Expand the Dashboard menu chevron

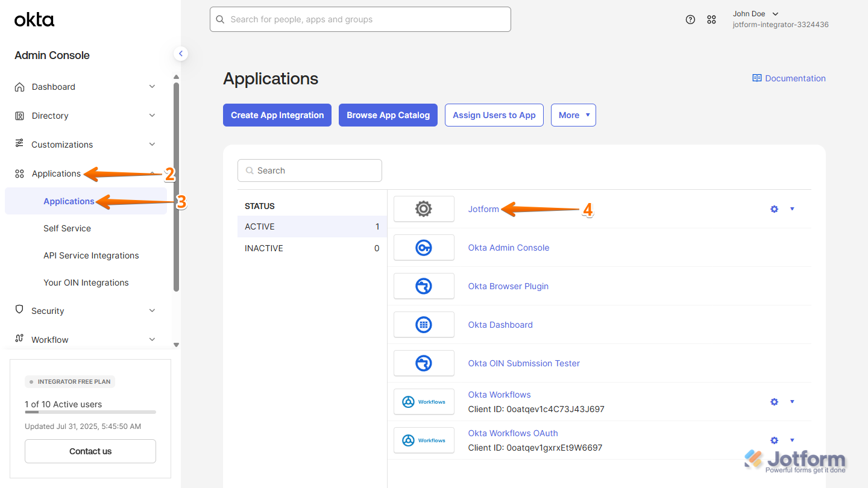coord(152,87)
